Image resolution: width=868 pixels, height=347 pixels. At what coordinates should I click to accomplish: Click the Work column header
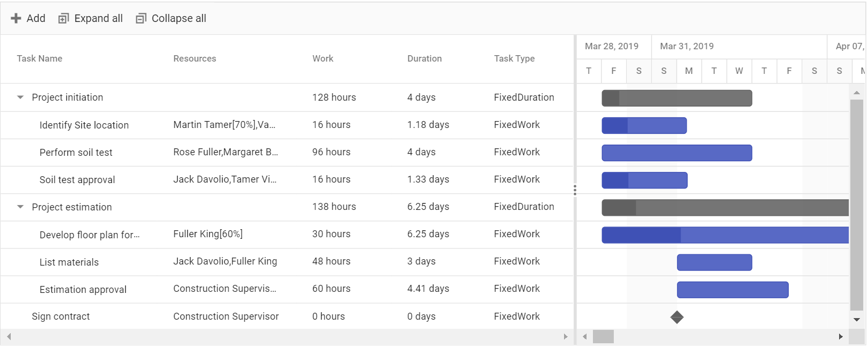[323, 58]
